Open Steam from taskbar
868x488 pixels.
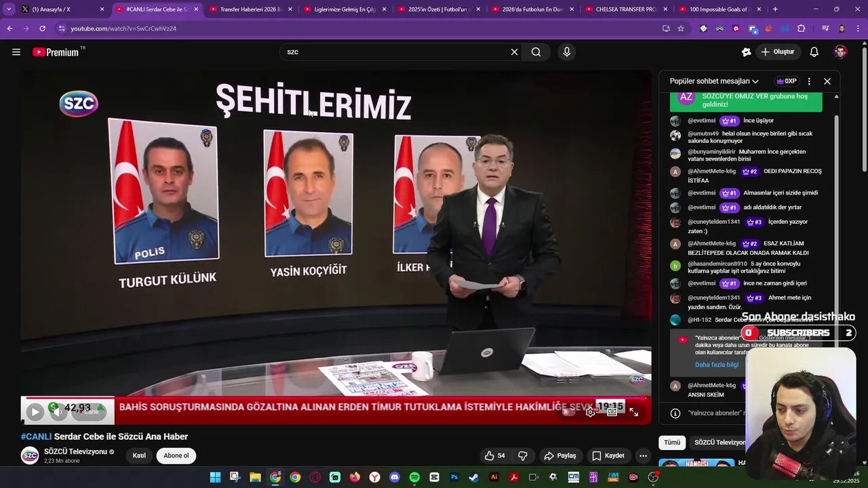[x=474, y=477]
